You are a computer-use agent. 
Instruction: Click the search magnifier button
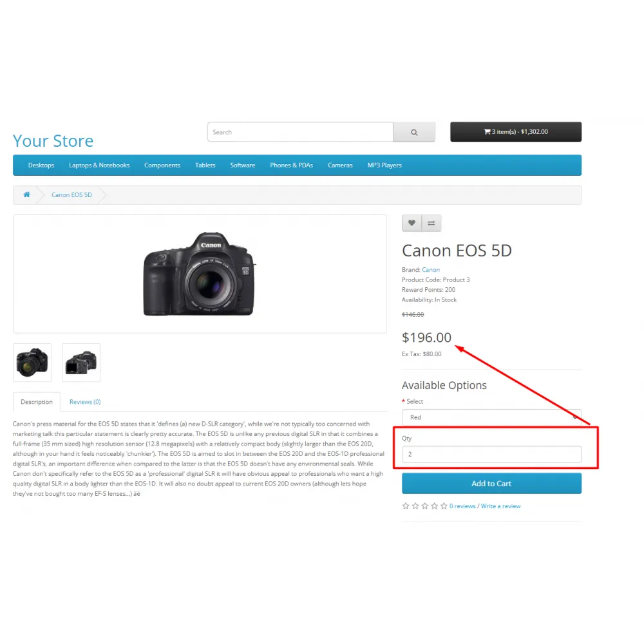tap(414, 132)
